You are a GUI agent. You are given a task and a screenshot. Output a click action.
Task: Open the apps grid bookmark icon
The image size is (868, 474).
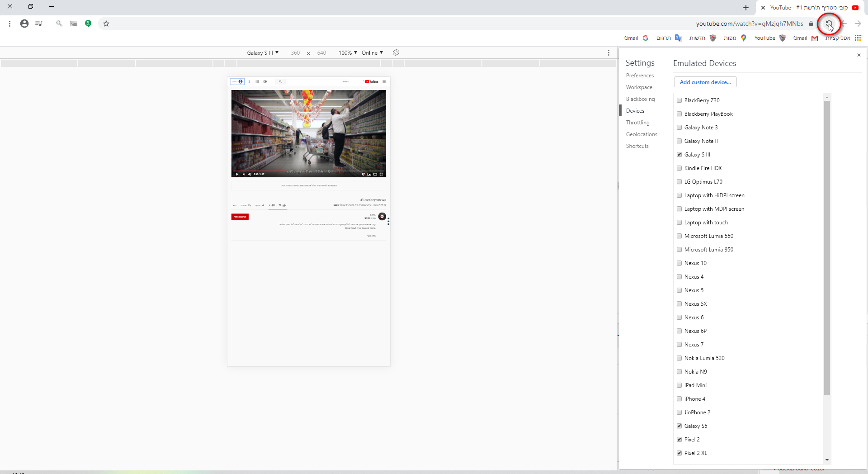[x=858, y=38]
